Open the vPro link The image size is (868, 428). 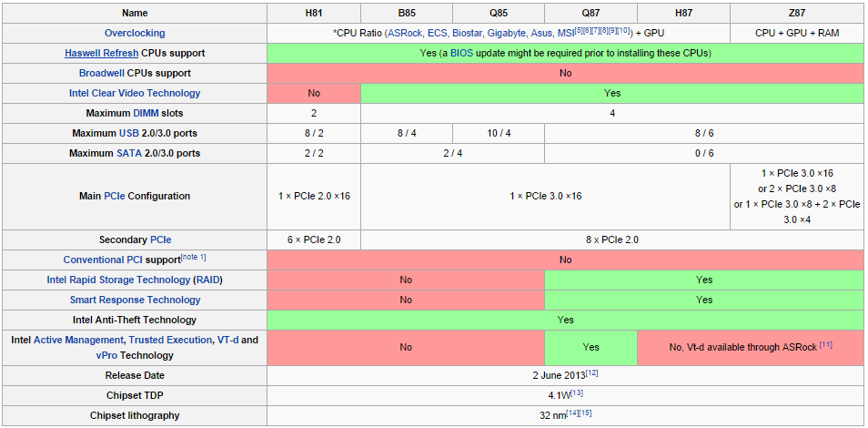pos(106,355)
